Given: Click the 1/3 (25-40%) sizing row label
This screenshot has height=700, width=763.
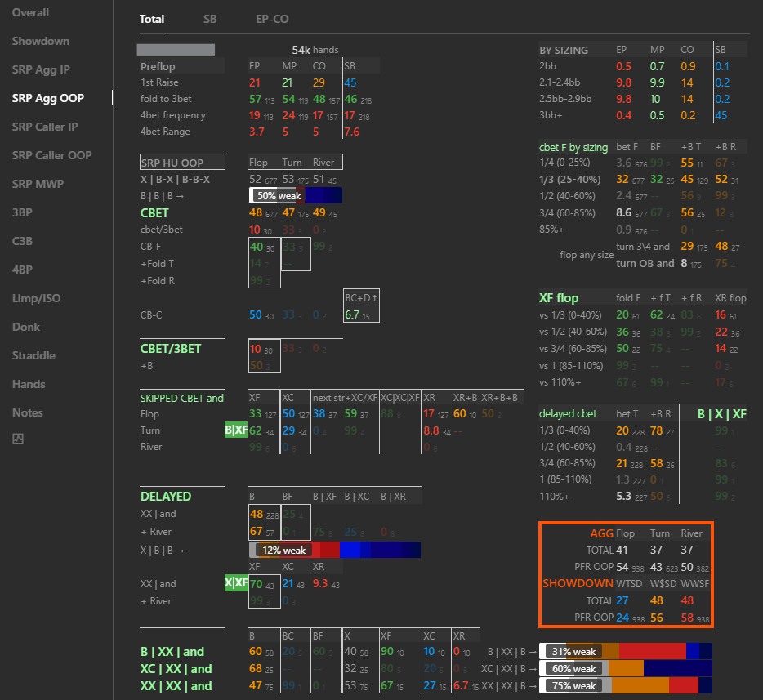Looking at the screenshot, I should pos(569,180).
